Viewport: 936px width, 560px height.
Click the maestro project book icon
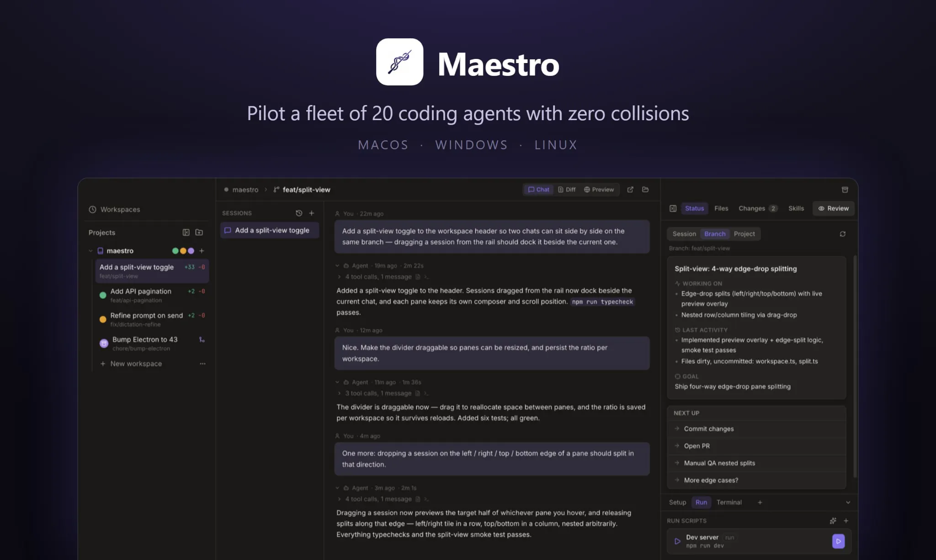[101, 251]
